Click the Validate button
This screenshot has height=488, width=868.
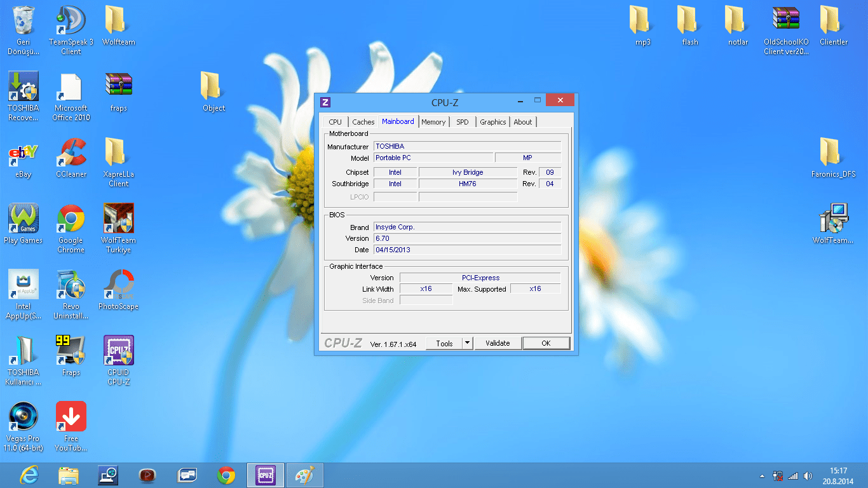coord(498,343)
